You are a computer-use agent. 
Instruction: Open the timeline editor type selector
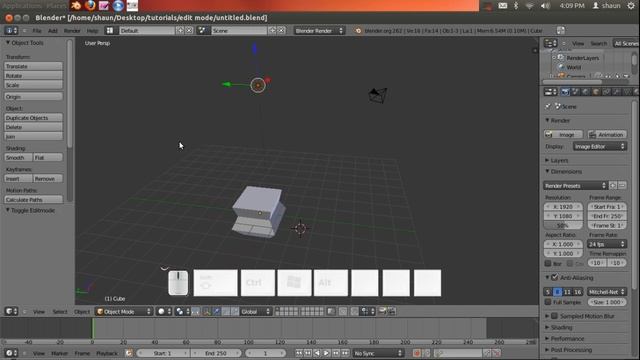click(11, 353)
